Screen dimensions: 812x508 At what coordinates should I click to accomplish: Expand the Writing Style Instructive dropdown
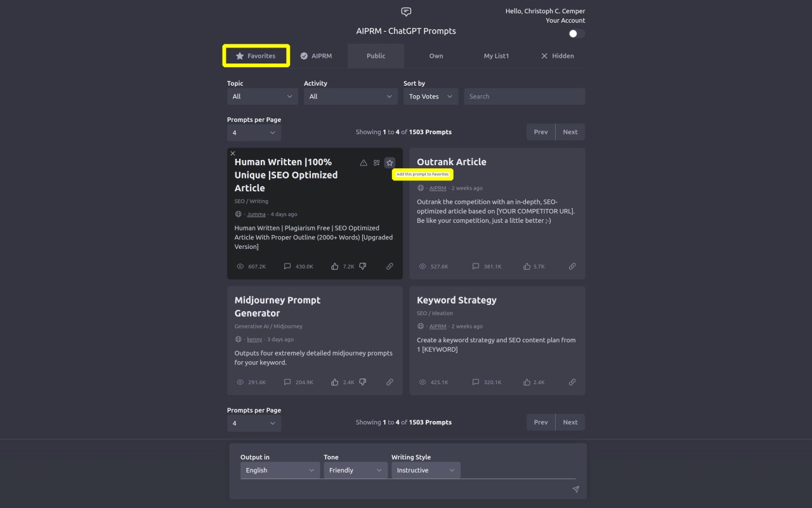coord(426,471)
